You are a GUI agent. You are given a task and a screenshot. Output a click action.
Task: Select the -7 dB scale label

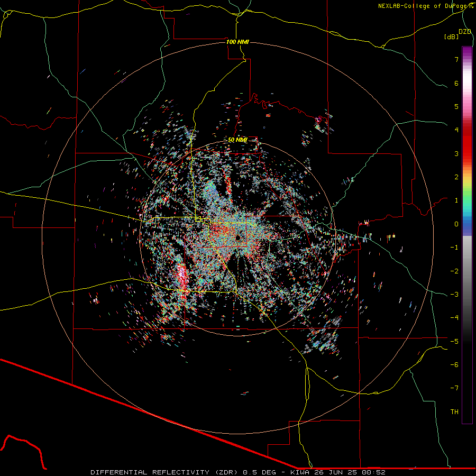[x=454, y=388]
